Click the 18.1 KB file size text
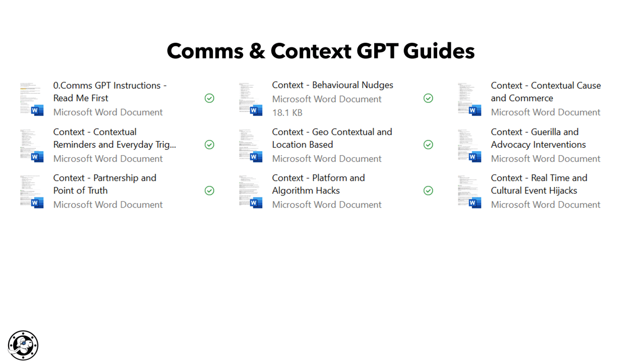Image resolution: width=644 pixels, height=363 pixels. click(x=287, y=112)
